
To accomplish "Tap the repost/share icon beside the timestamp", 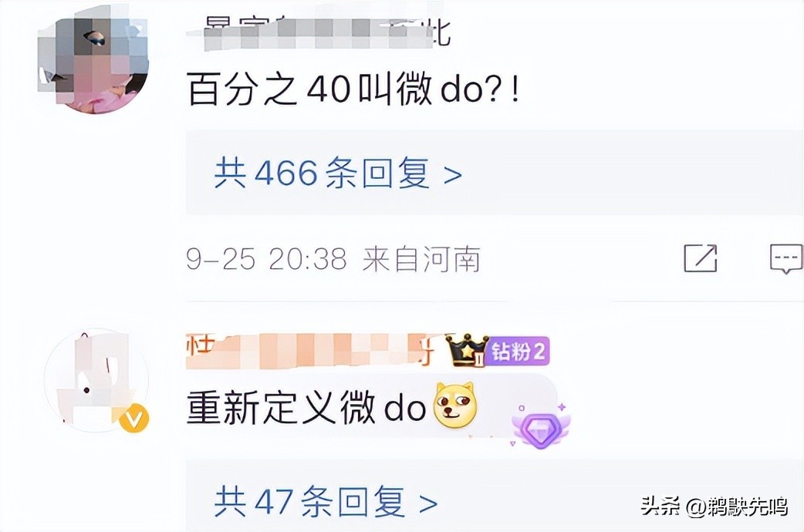I will (701, 258).
